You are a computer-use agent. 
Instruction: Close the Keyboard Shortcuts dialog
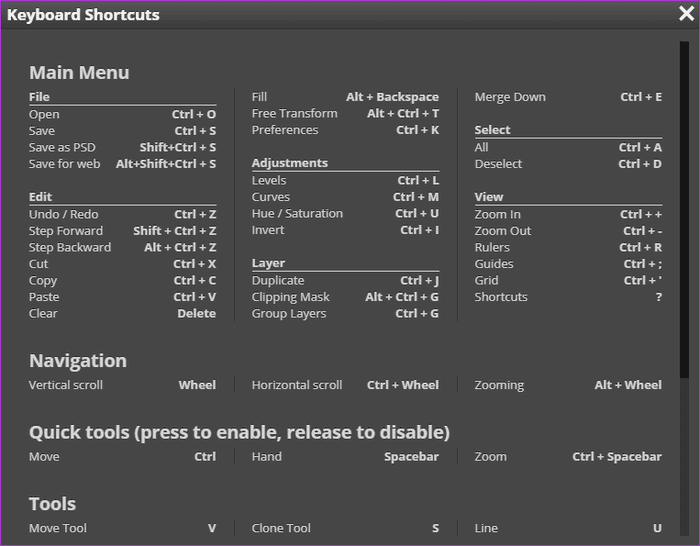(x=686, y=14)
